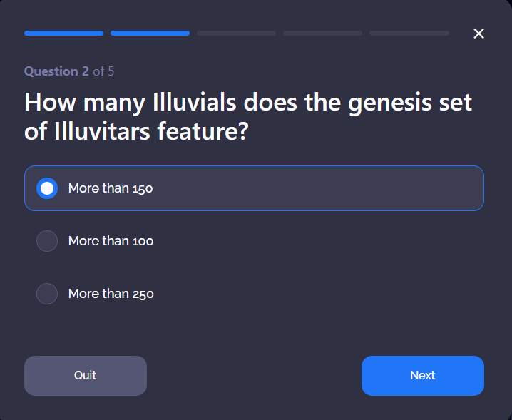The image size is (512, 420).
Task: Click the third progress bar segment
Action: (x=236, y=33)
